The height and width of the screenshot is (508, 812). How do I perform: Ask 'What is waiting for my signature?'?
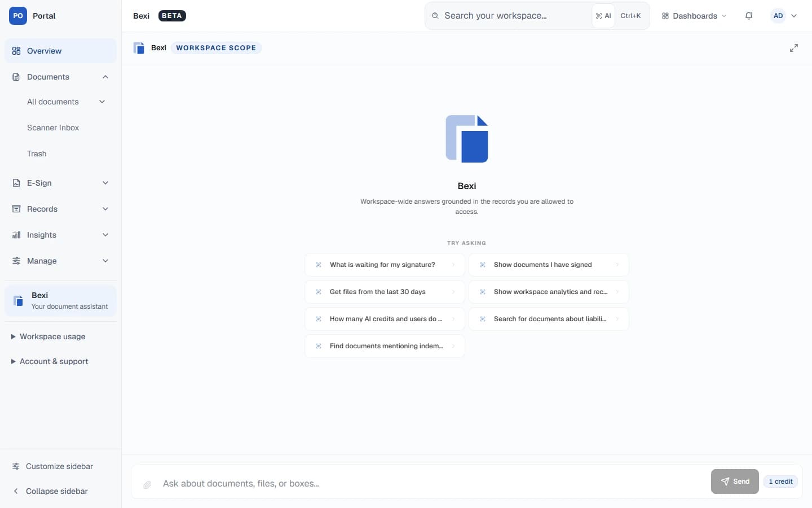click(385, 265)
